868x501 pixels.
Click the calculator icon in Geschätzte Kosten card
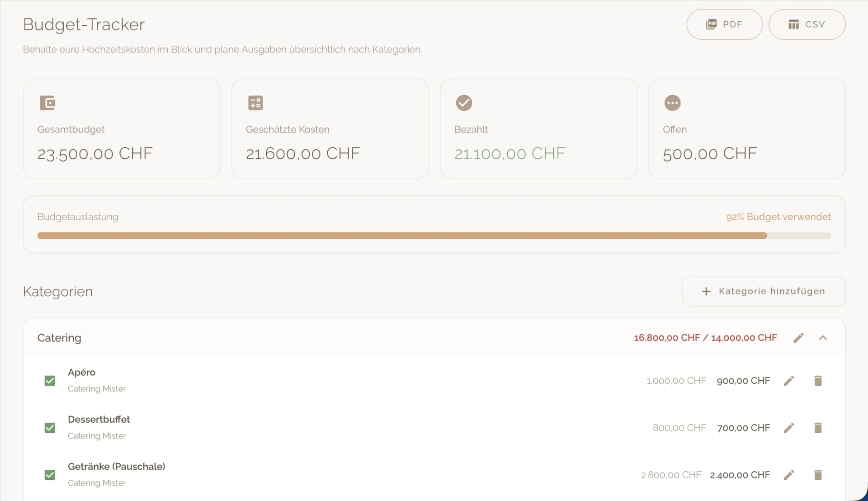255,103
